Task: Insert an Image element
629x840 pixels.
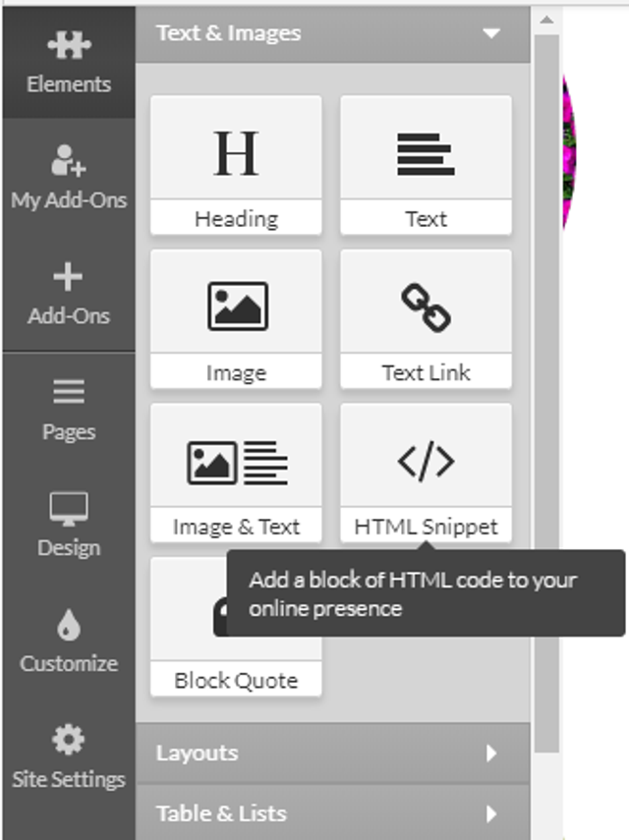Action: (236, 318)
